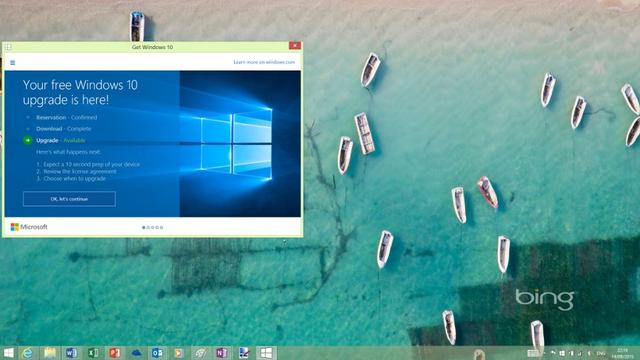Open Outlook from the taskbar
This screenshot has width=640, height=360.
(158, 353)
